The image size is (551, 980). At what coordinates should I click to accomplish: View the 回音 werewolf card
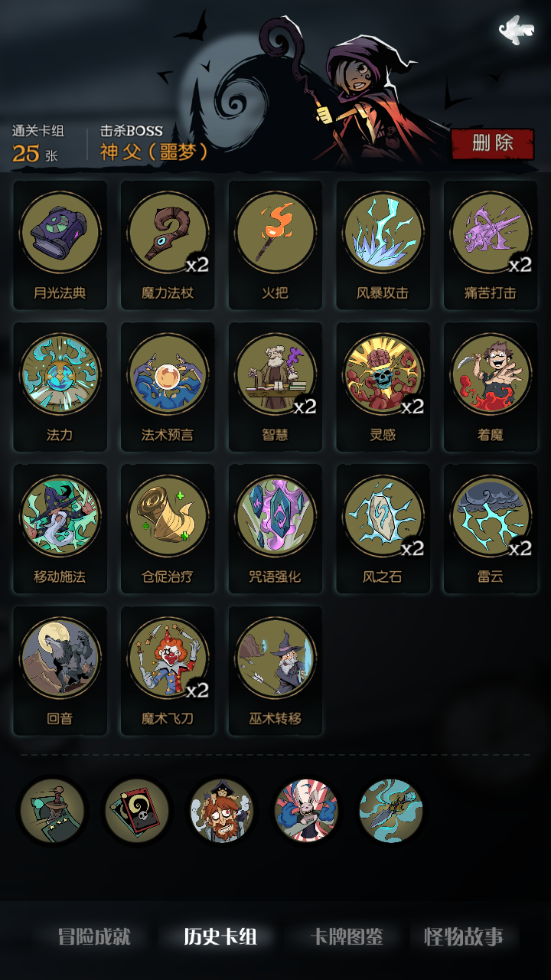pos(60,658)
